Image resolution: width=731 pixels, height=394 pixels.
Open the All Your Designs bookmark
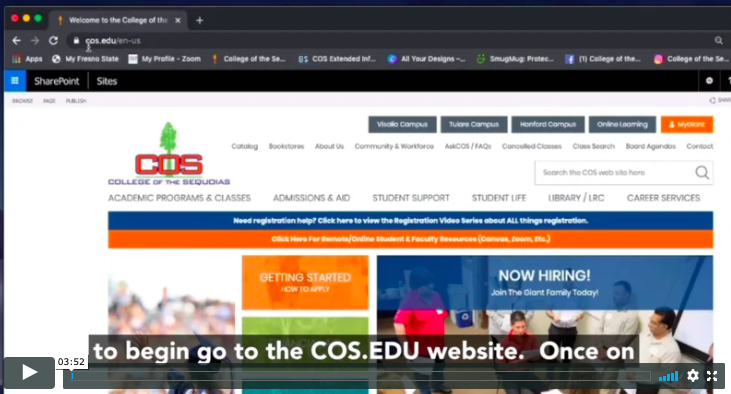coord(427,59)
